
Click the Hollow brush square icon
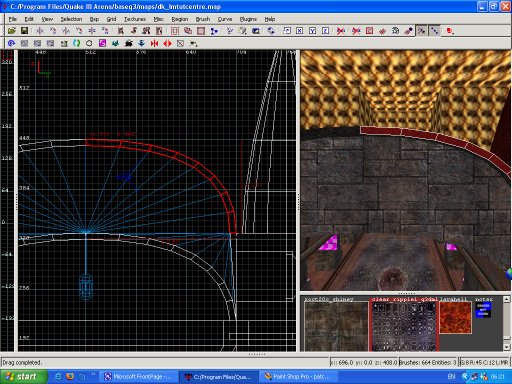[x=201, y=31]
